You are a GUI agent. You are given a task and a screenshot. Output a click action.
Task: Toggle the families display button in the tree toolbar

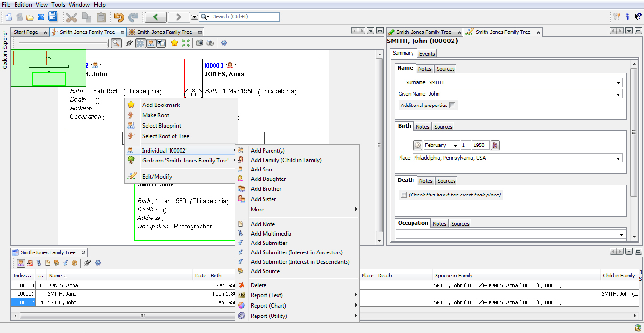coord(140,43)
